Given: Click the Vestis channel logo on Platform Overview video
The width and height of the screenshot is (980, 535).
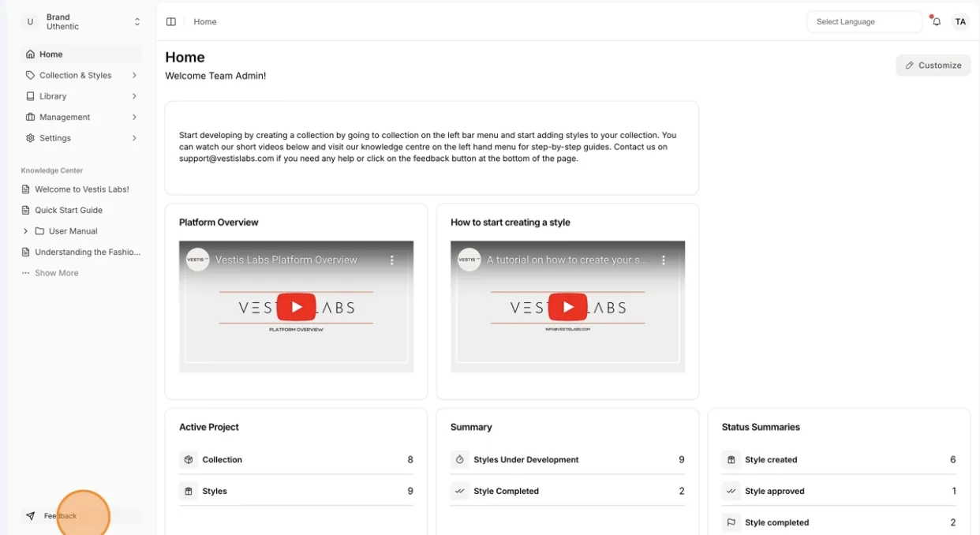Looking at the screenshot, I should (x=197, y=260).
